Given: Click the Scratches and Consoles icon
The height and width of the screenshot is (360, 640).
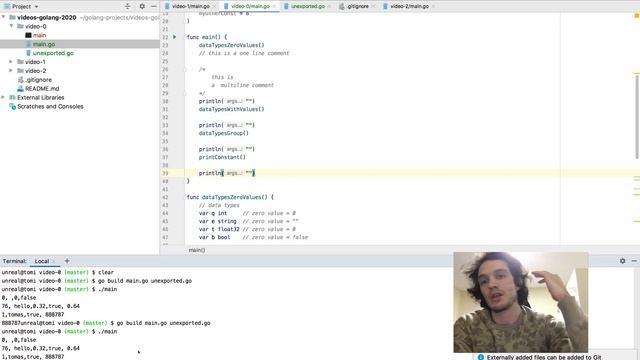Looking at the screenshot, I should 12,106.
